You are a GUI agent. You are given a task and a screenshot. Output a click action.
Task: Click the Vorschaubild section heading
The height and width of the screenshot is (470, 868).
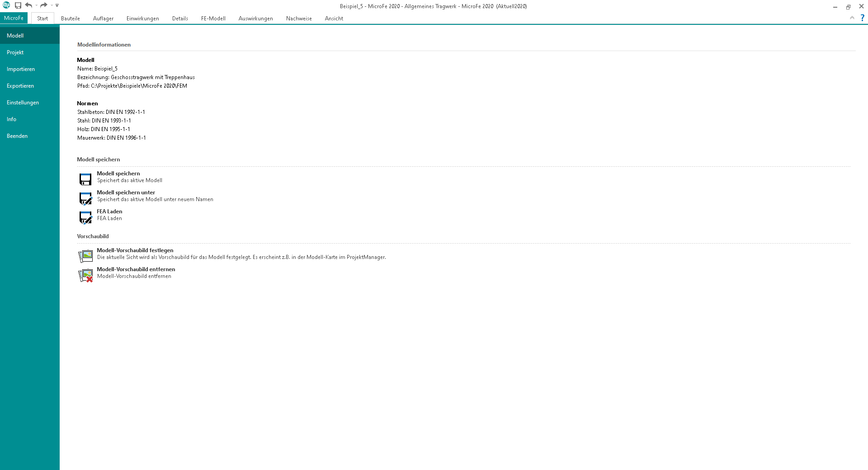[93, 236]
